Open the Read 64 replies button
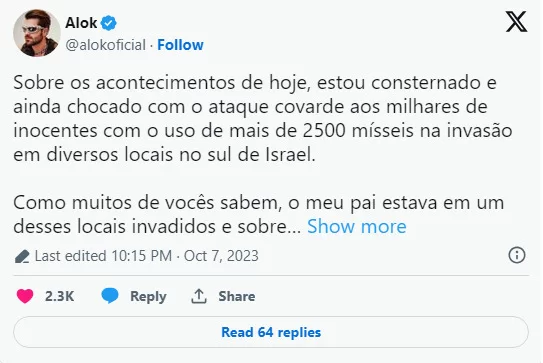This screenshot has width=543, height=363. (271, 332)
